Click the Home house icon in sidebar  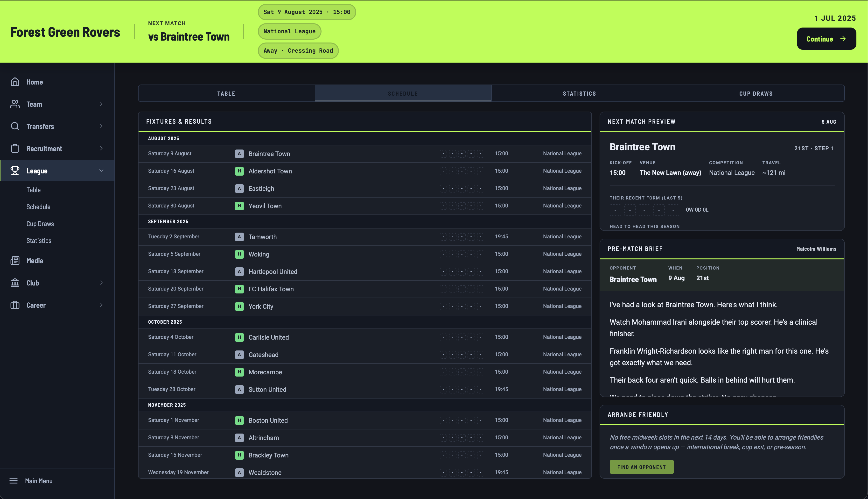point(15,82)
